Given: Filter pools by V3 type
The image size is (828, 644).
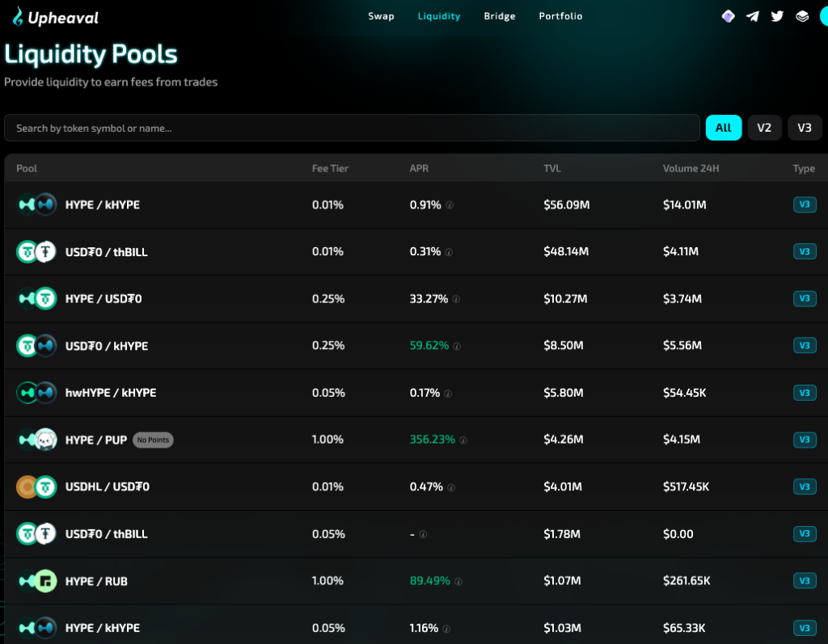Looking at the screenshot, I should (805, 128).
